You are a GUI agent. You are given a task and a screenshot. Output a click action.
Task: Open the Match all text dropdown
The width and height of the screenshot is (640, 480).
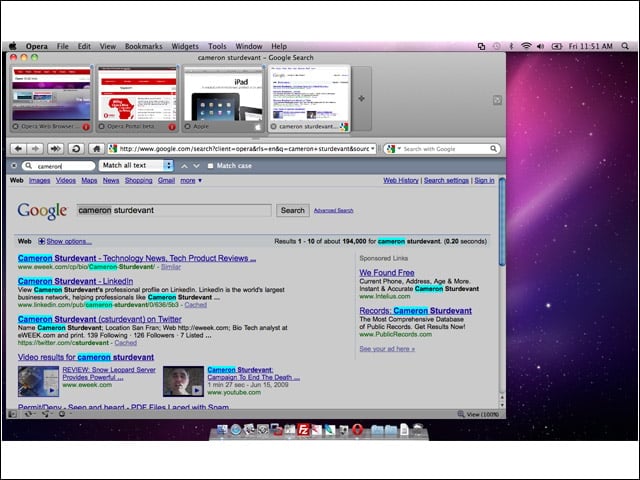(136, 165)
